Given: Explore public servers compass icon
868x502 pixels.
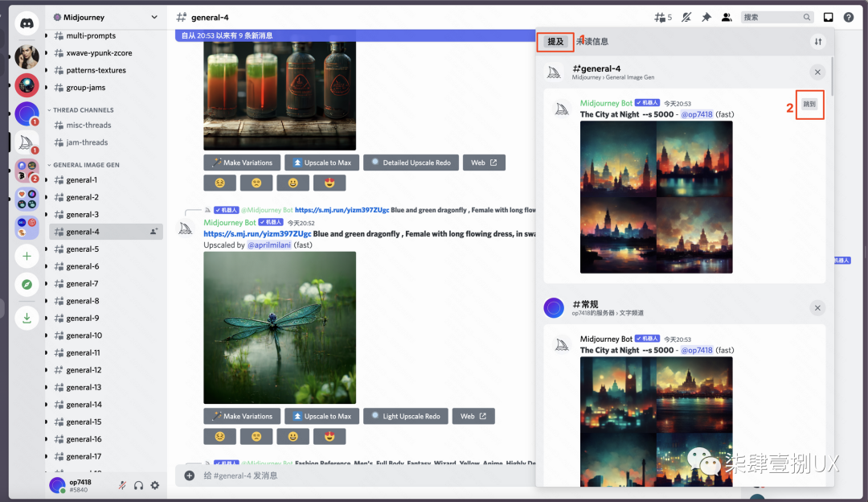Looking at the screenshot, I should pos(27,285).
